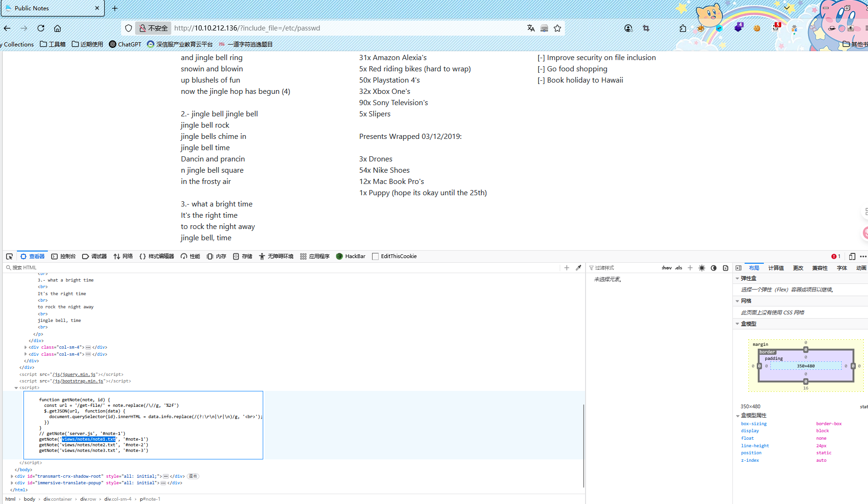Go back to previous page
The image size is (868, 504).
(x=7, y=28)
